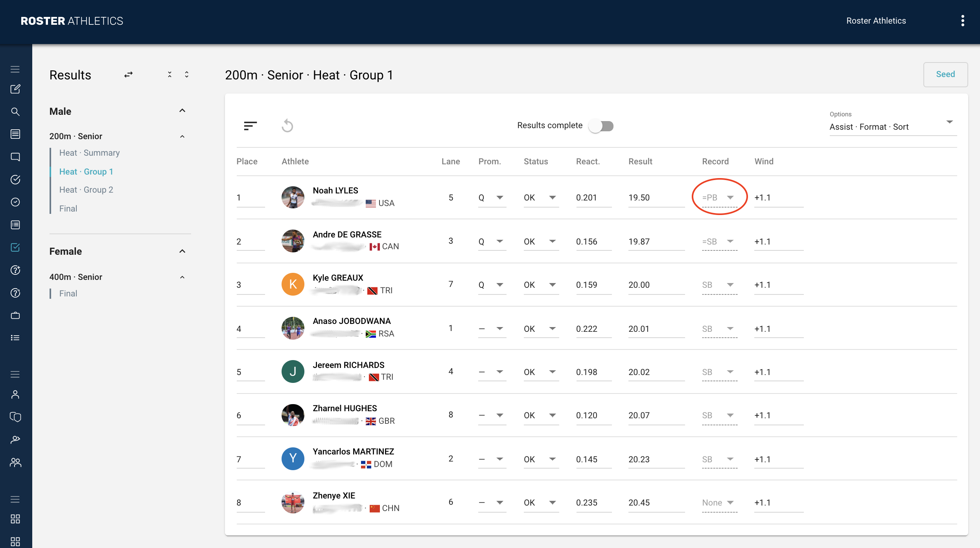Click the three-dot menu in header
This screenshot has width=980, height=548.
962,21
